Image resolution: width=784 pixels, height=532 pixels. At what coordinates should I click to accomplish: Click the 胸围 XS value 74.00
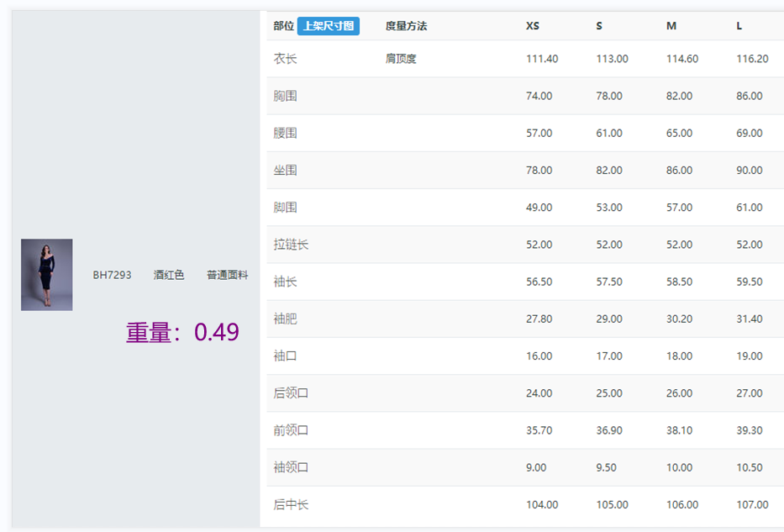coord(539,96)
